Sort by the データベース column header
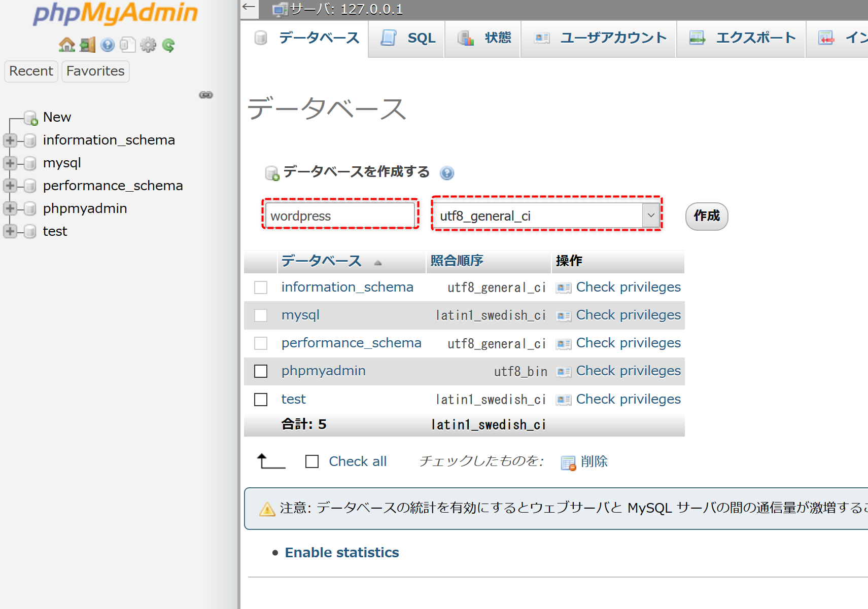Viewport: 868px width, 609px height. (321, 261)
